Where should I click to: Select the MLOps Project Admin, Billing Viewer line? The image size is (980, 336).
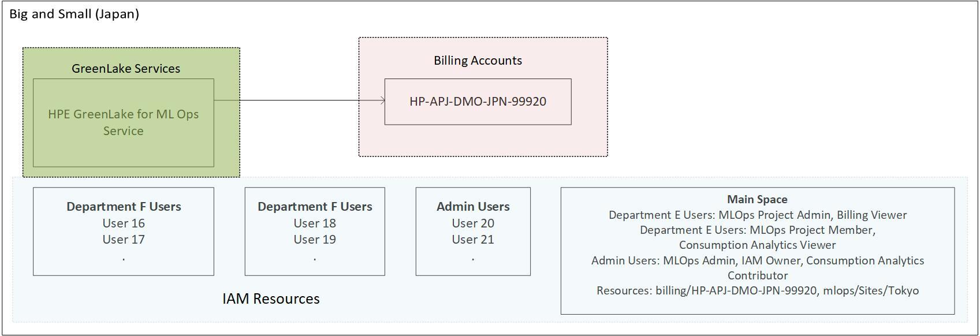click(757, 215)
